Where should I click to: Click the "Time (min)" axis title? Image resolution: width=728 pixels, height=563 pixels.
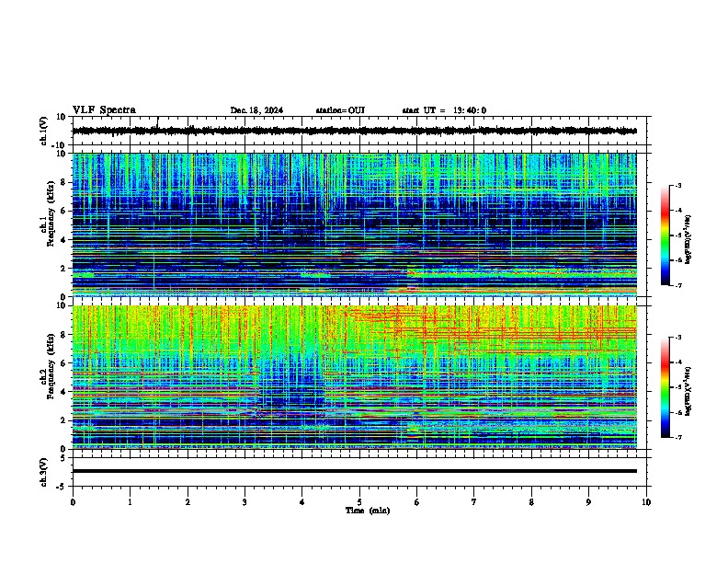pyautogui.click(x=368, y=511)
